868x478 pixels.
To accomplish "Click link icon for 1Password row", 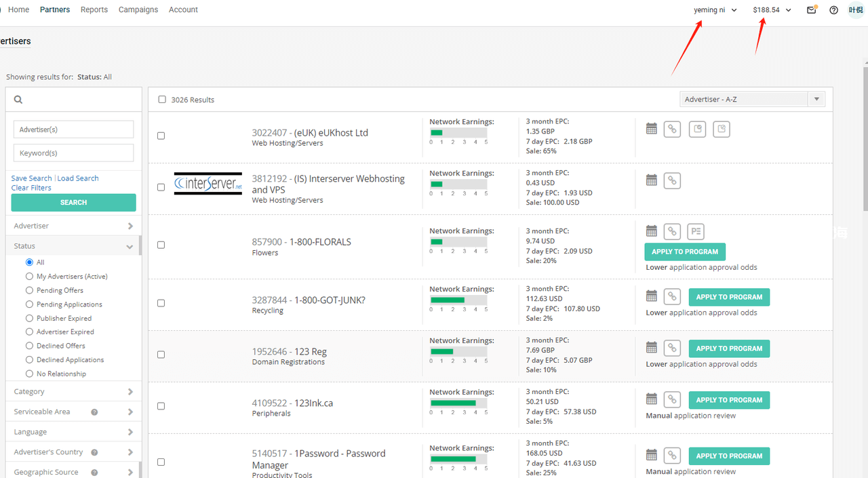I will [x=672, y=456].
